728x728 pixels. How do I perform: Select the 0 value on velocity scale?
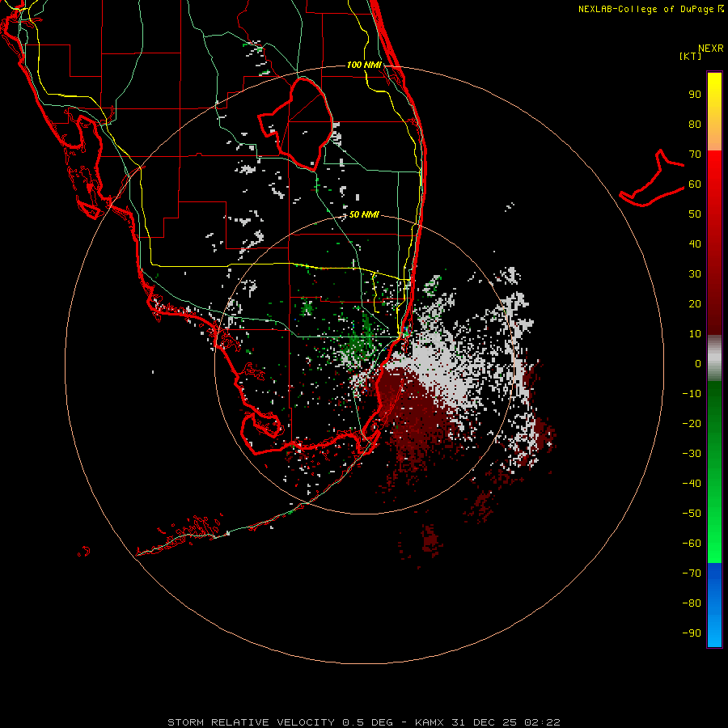pyautogui.click(x=698, y=364)
